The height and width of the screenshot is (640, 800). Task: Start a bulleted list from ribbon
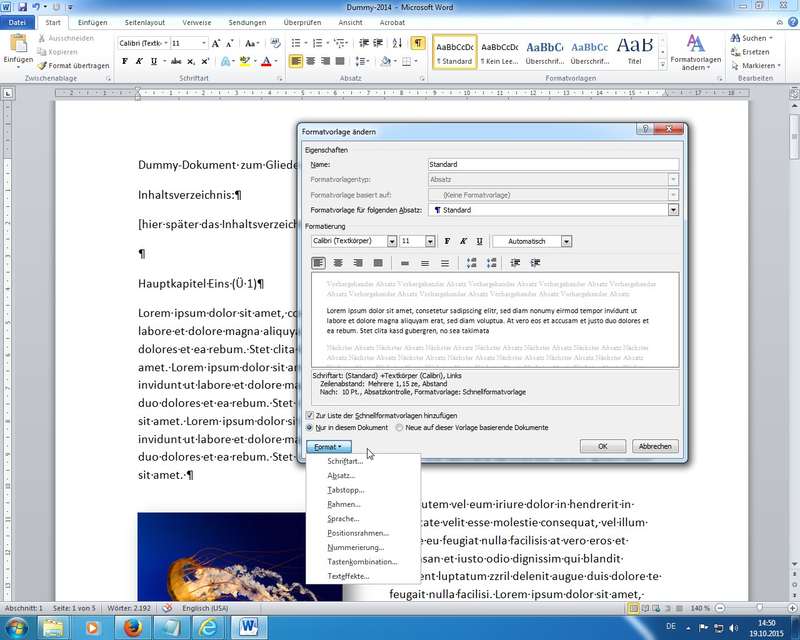[296, 43]
